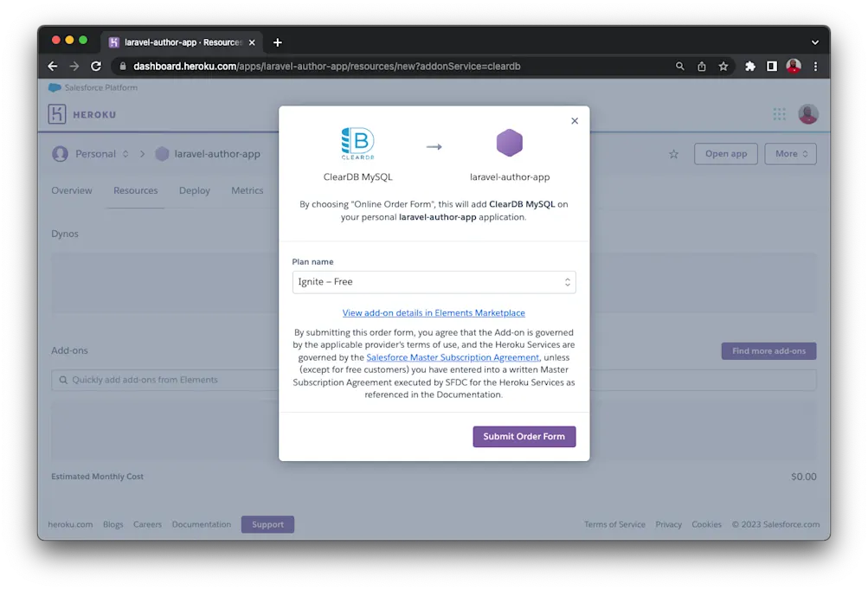The image size is (868, 590).
Task: Click the Salesforce Platform cloud icon
Action: coord(54,87)
